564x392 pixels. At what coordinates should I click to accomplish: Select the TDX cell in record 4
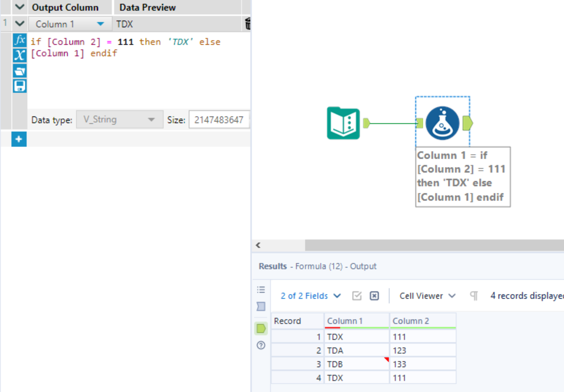(357, 378)
